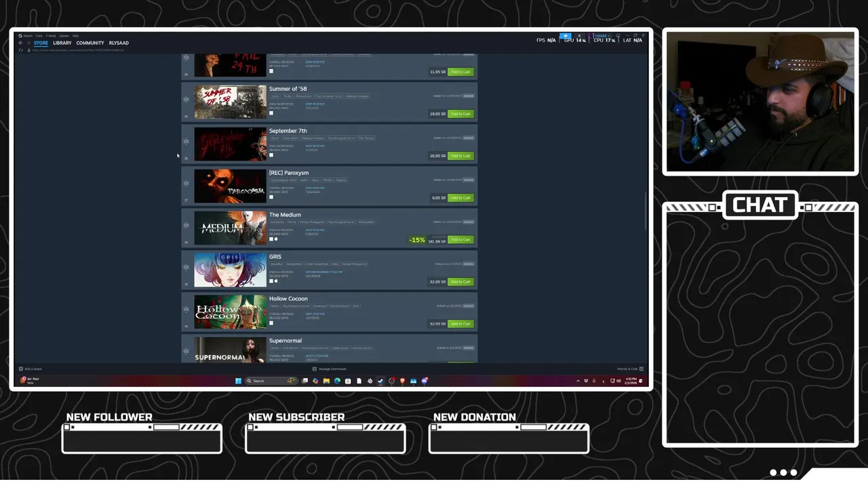The width and height of the screenshot is (868, 488).
Task: Open the Steam icon in the taskbar
Action: coord(380,381)
